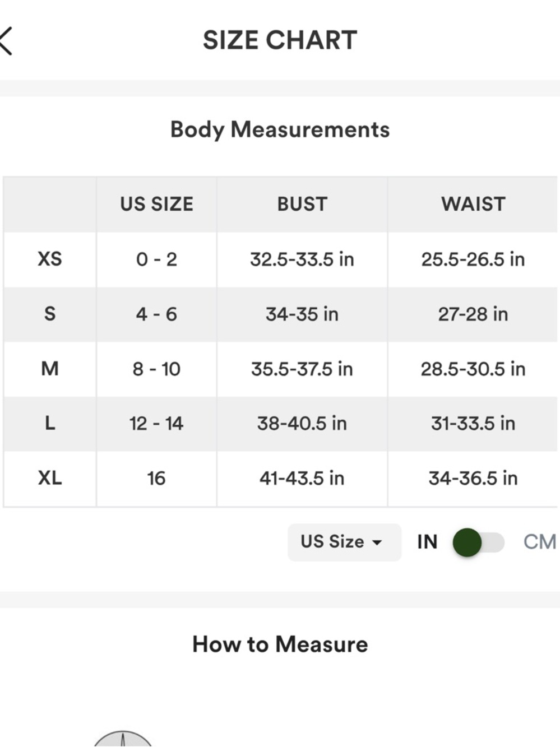The width and height of the screenshot is (560, 747).
Task: Select the L size row label
Action: [50, 423]
